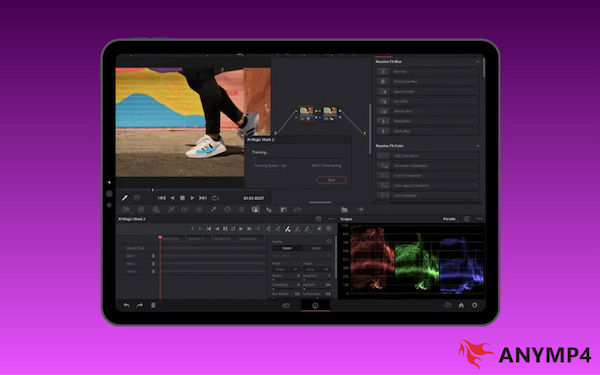Image resolution: width=600 pixels, height=375 pixels.
Task: Click the viewer timecode 01:01:43:07
Action: [254, 198]
